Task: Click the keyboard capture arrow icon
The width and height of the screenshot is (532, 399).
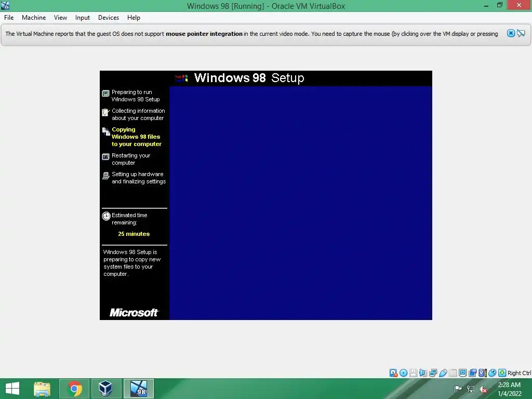Action: (x=502, y=373)
